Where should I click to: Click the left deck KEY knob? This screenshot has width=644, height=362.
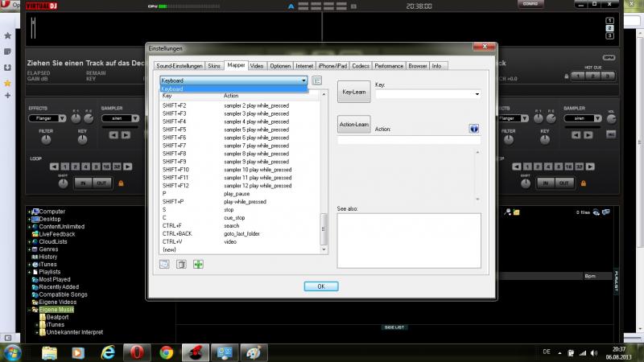coord(82,140)
